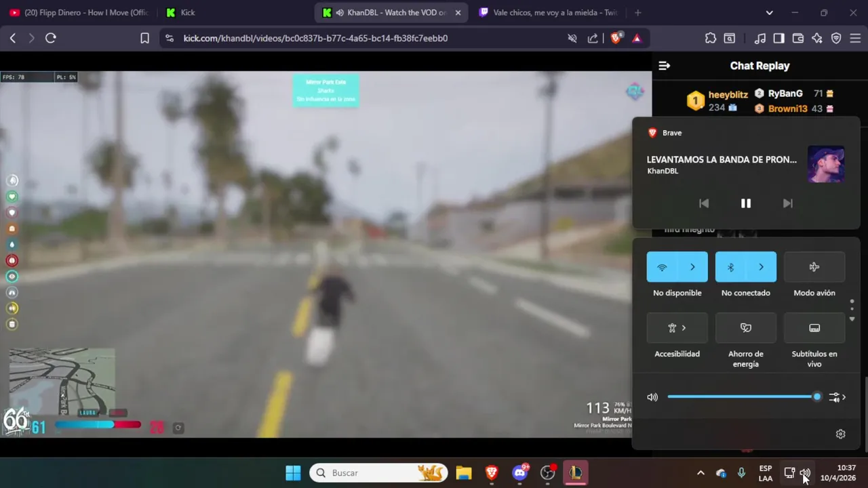The width and height of the screenshot is (868, 488).
Task: Open Brave Wallet icon
Action: coord(798,38)
